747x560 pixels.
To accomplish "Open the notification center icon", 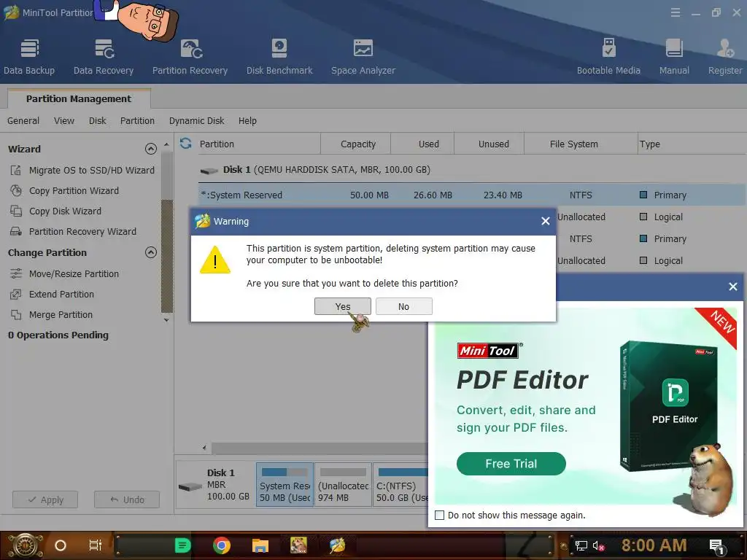I will (x=717, y=545).
